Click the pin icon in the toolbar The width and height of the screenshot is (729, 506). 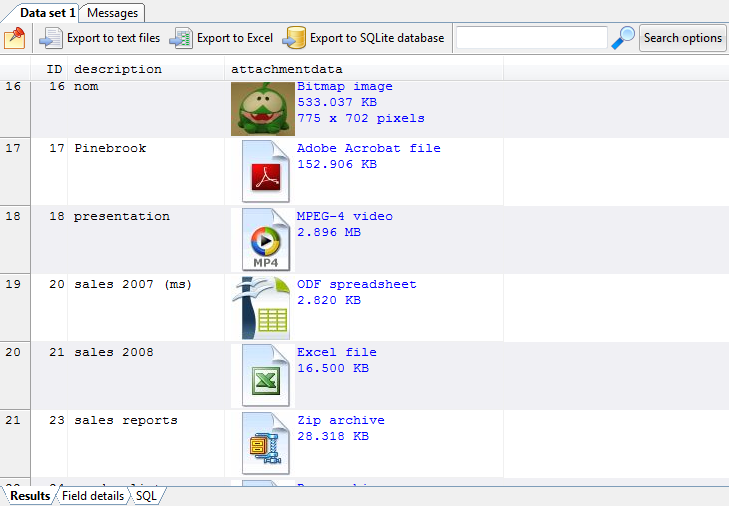coord(15,38)
